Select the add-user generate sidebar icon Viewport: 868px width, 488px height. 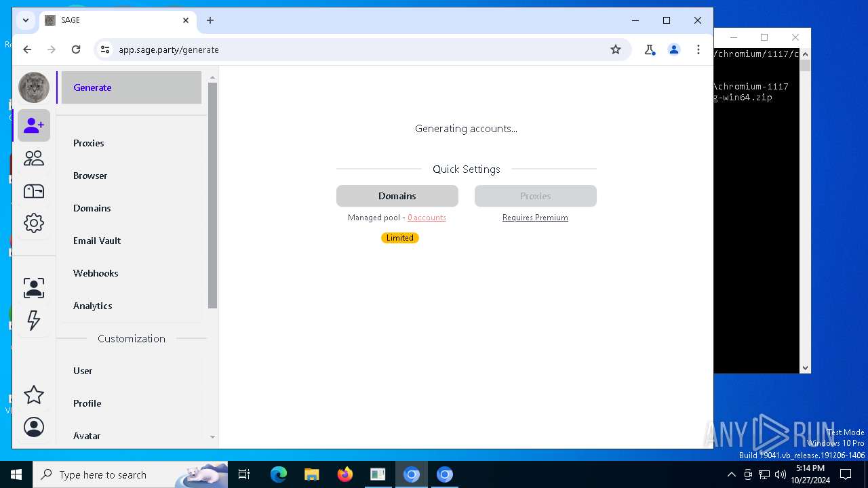[x=34, y=125]
